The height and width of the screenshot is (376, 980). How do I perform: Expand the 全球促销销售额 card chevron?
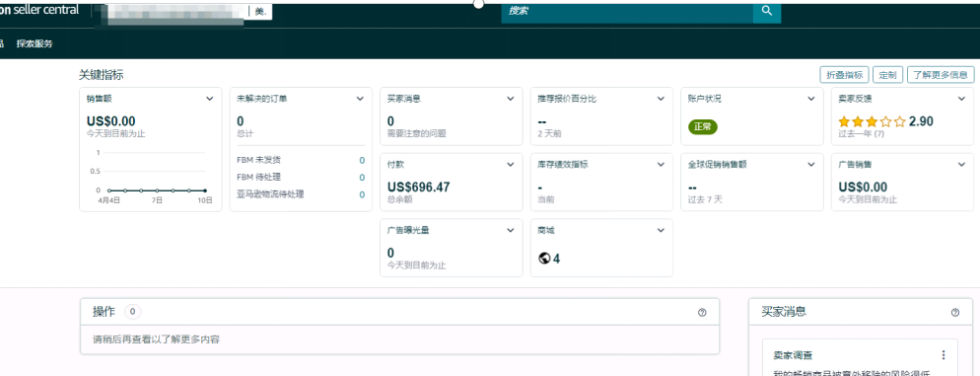(x=811, y=164)
